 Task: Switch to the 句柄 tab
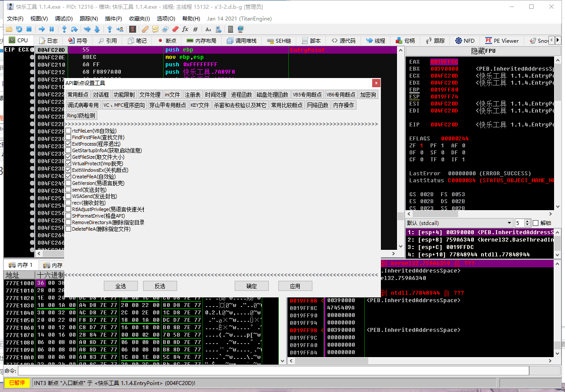pos(405,41)
